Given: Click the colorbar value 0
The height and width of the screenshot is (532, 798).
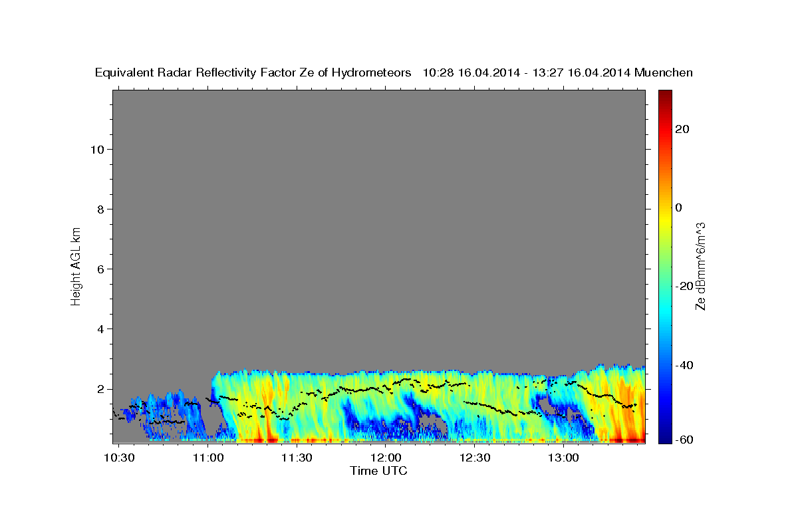Looking at the screenshot, I should pos(678,207).
